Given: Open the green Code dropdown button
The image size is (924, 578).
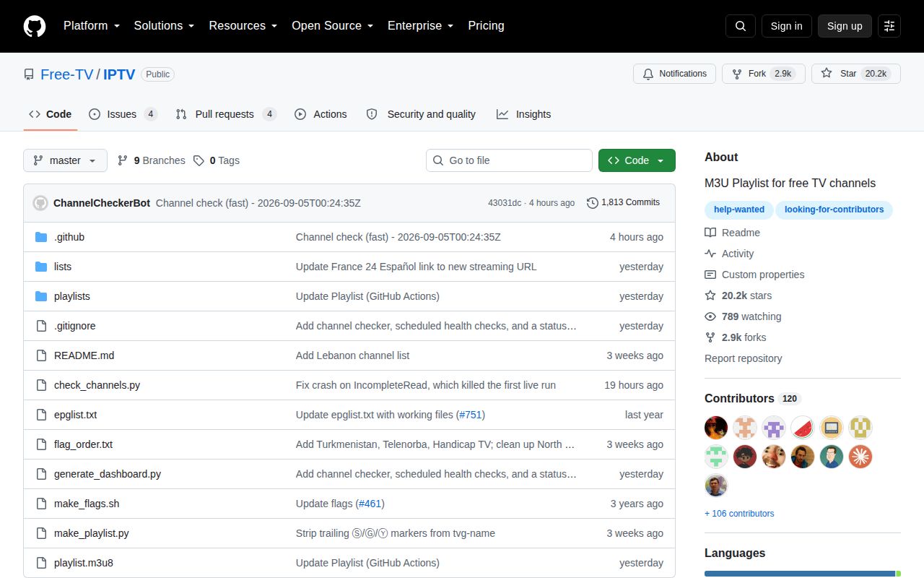Looking at the screenshot, I should (x=637, y=160).
